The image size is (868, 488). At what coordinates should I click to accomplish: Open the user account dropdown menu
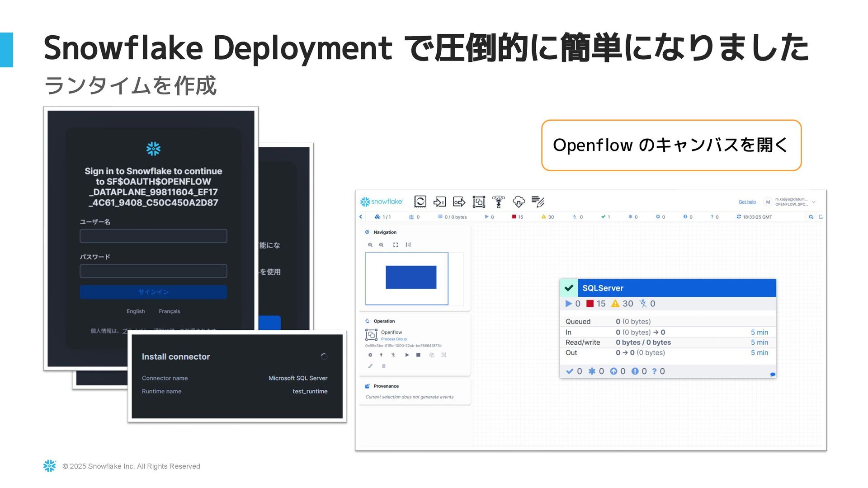click(x=813, y=202)
